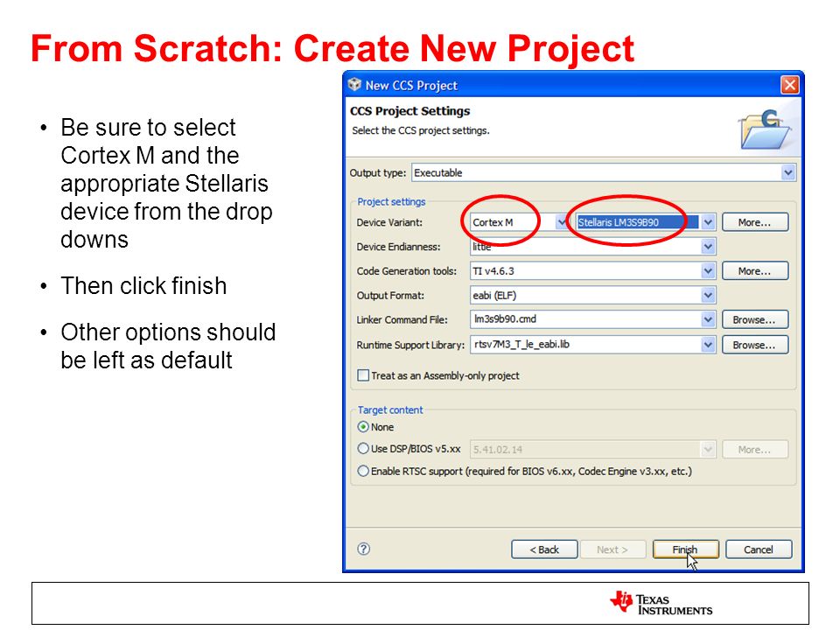
Task: Select Use DSP/BIOS v5.xx radio button
Action: click(x=363, y=448)
